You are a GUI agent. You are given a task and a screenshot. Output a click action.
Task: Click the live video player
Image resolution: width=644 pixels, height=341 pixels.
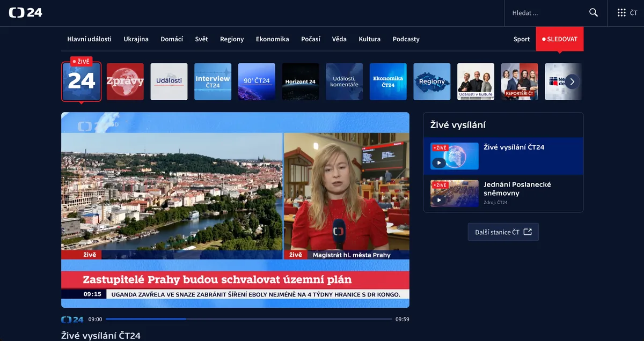[x=235, y=210]
